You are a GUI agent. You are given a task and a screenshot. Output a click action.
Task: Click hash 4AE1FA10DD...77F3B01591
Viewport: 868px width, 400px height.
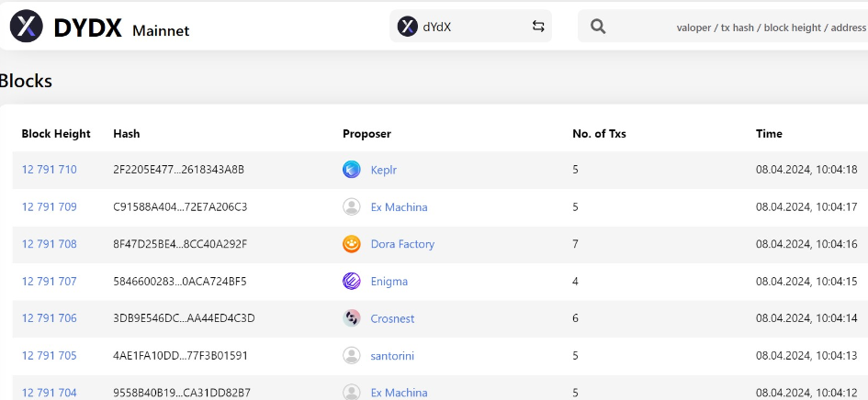click(180, 355)
